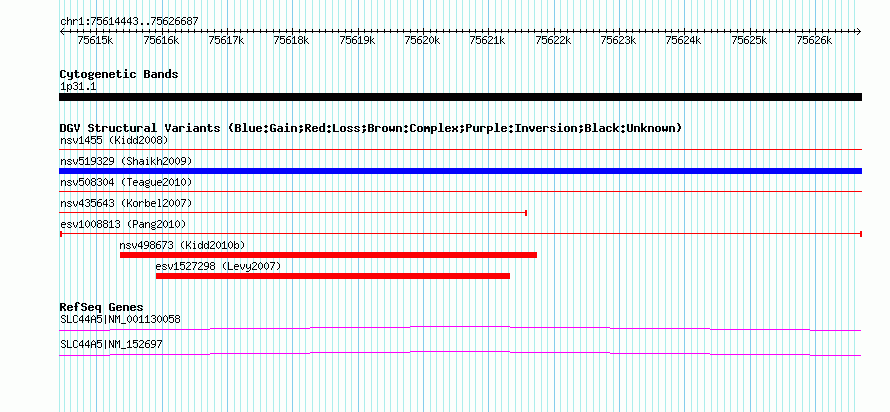
Task: Click the 1p31.1 band label
Action: [78, 87]
